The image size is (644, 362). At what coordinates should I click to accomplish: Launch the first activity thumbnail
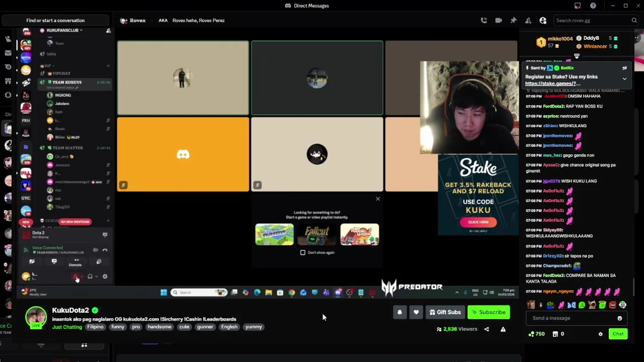274,235
